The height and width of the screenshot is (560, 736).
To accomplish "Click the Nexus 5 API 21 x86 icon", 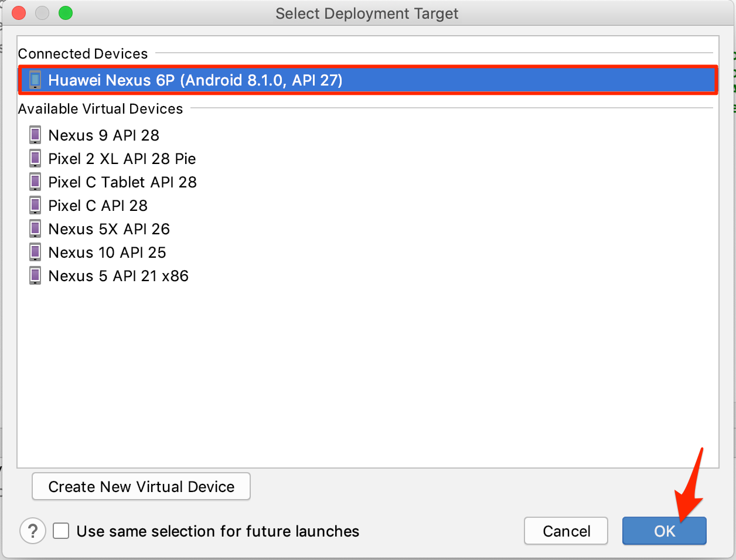I will [x=35, y=276].
